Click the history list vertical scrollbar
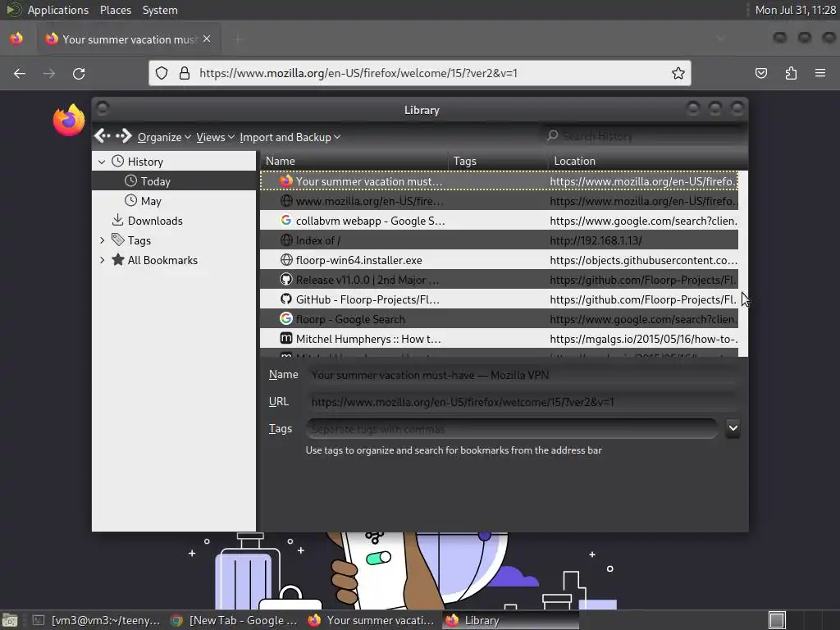 tap(743, 263)
